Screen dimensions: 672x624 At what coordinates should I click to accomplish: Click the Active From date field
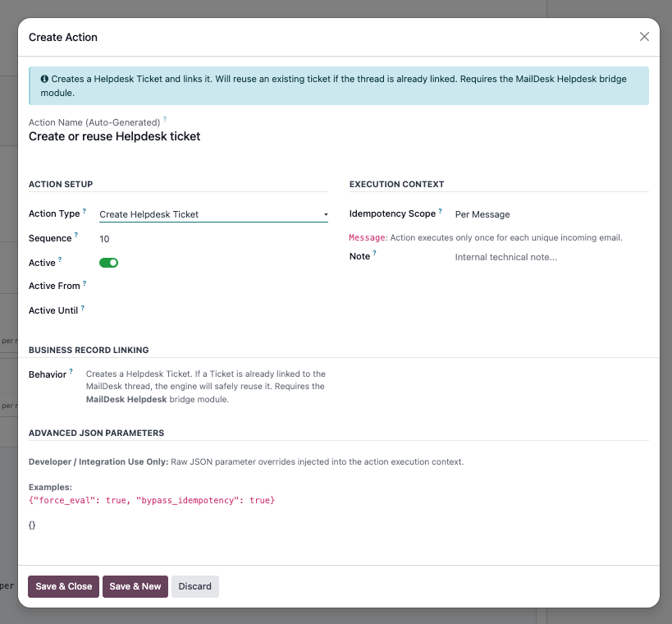click(213, 286)
